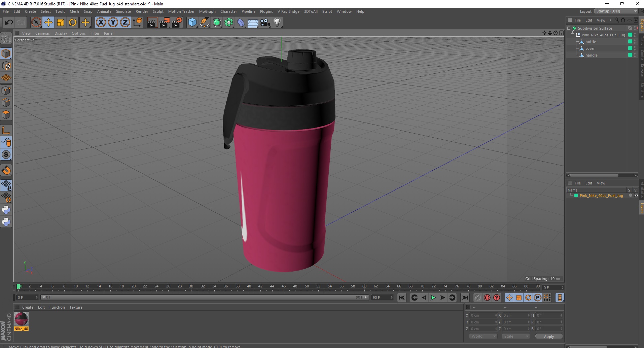Collapse the Subdivision Surface tree node
The width and height of the screenshot is (644, 348).
click(x=569, y=28)
